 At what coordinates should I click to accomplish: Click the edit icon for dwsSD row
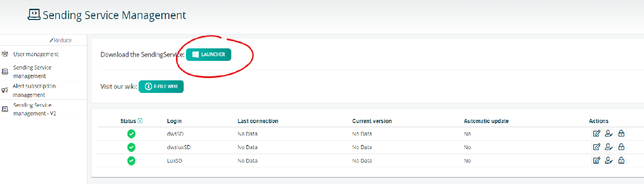click(x=597, y=134)
